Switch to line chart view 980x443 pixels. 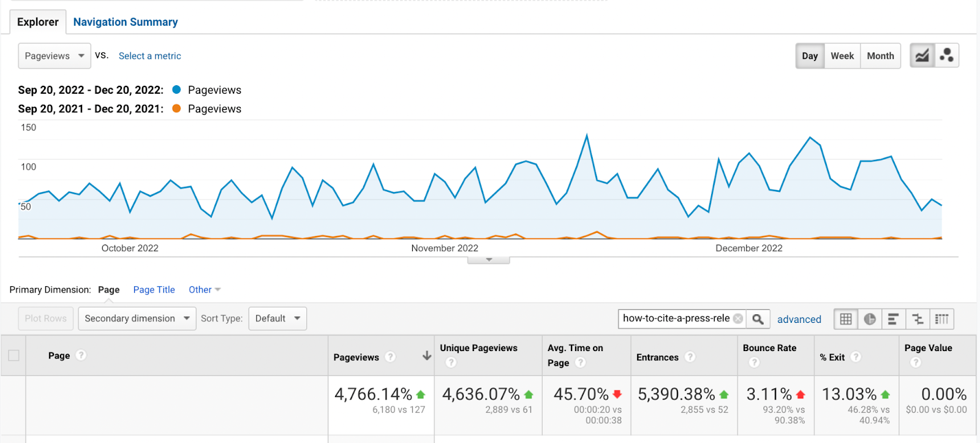[922, 56]
